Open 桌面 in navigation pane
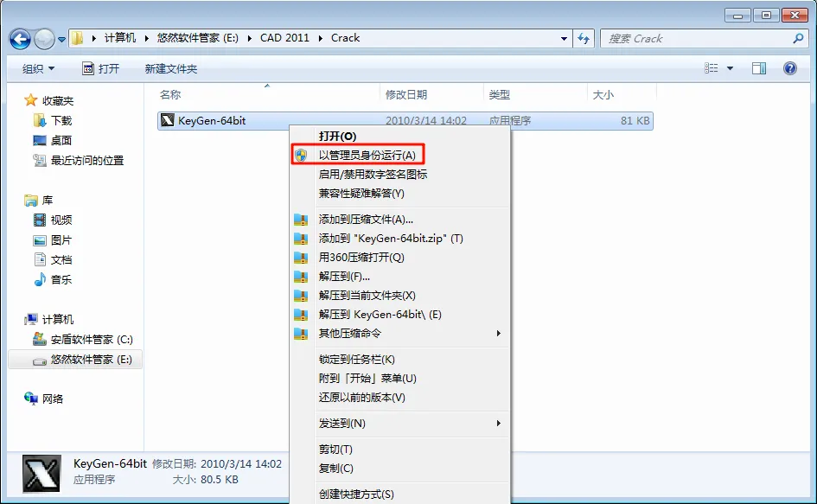This screenshot has width=817, height=504. (61, 140)
